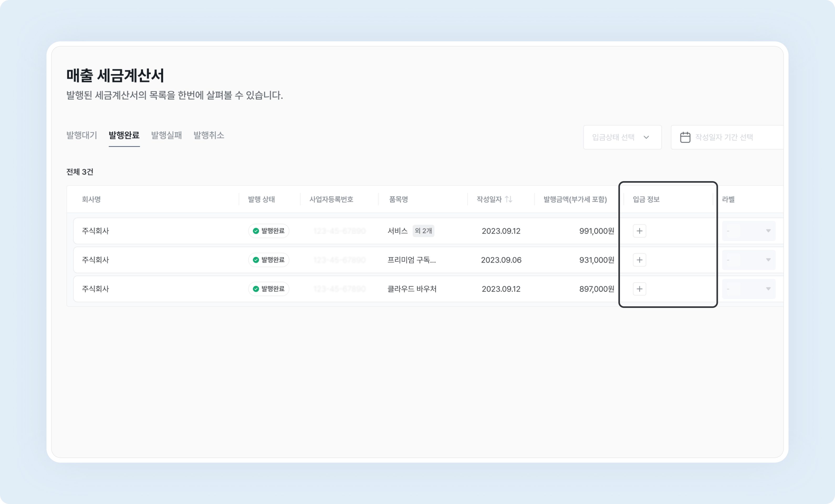The image size is (835, 504).
Task: Click the 전체 3건 count label
Action: [x=80, y=172]
